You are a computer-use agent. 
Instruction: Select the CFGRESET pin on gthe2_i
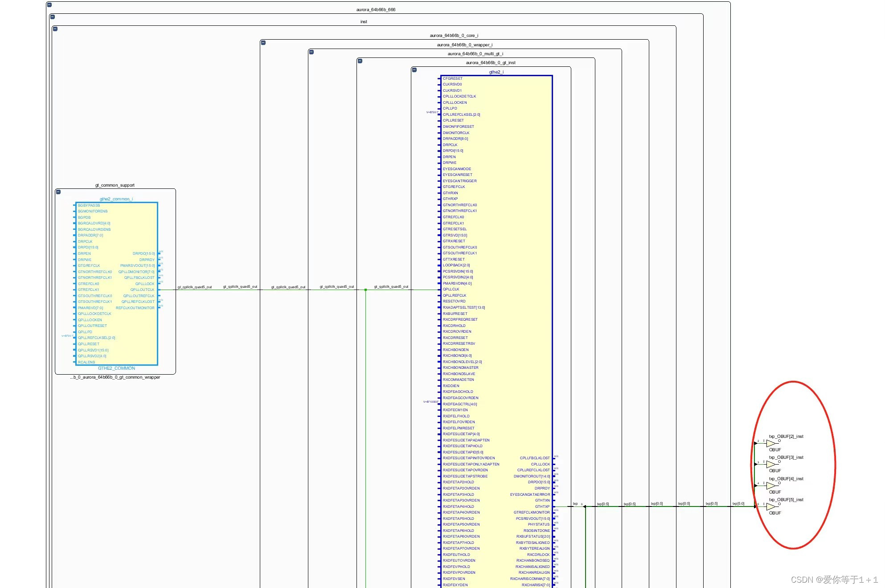tap(452, 78)
